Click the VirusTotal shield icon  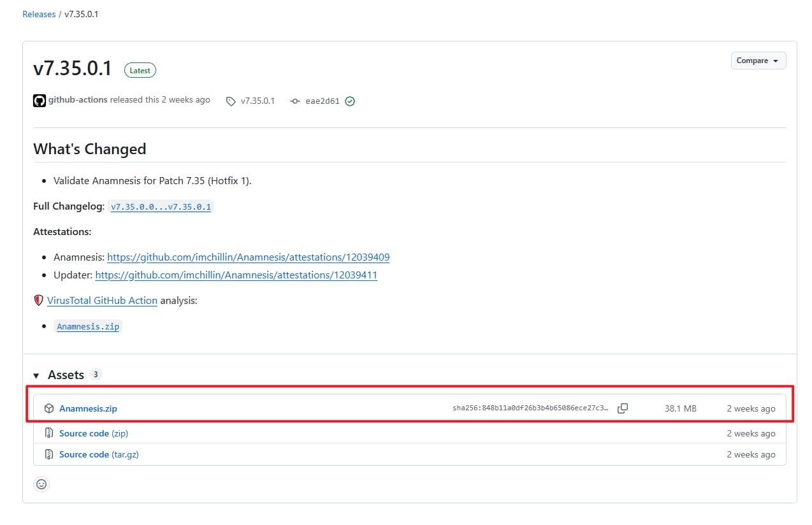click(x=39, y=301)
